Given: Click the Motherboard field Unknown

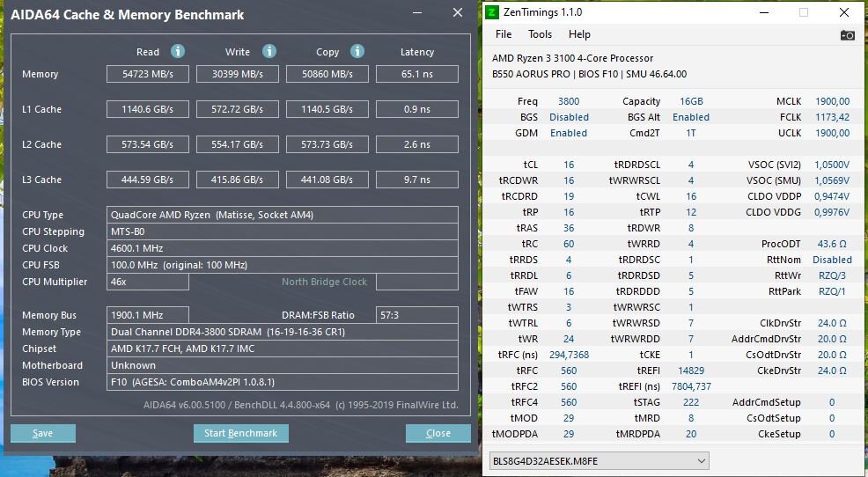Looking at the screenshot, I should click(x=283, y=365).
